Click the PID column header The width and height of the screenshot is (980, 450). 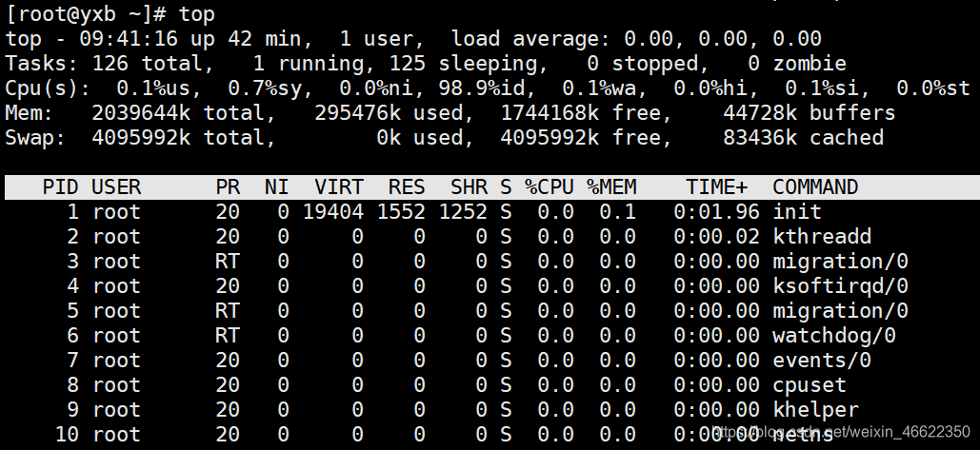[x=61, y=187]
